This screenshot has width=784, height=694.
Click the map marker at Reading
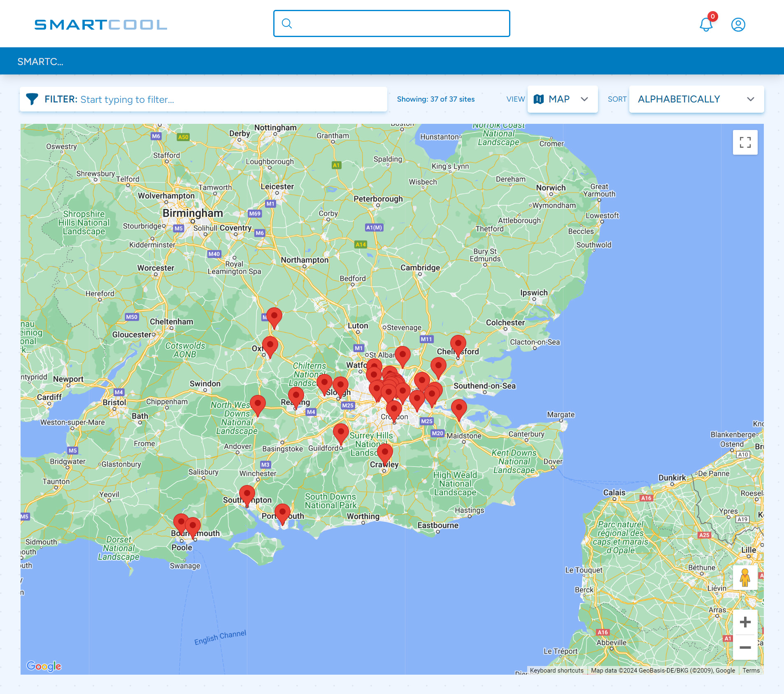296,397
